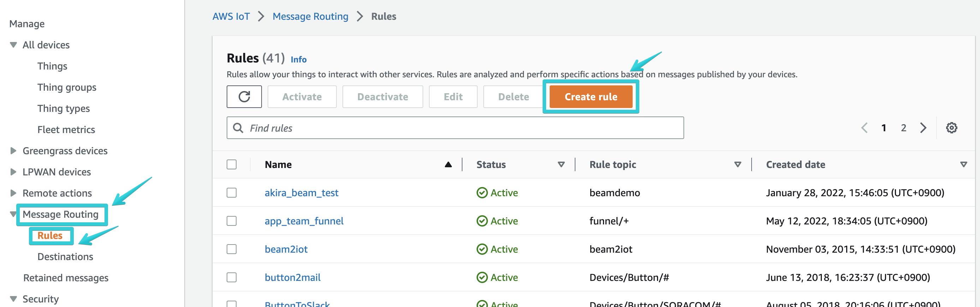Click the Status column header
The height and width of the screenshot is (307, 980).
[x=491, y=164]
